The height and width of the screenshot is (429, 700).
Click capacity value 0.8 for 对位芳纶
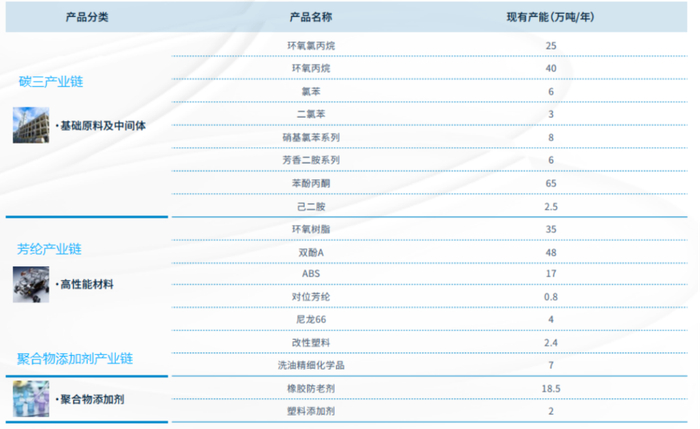click(x=551, y=297)
